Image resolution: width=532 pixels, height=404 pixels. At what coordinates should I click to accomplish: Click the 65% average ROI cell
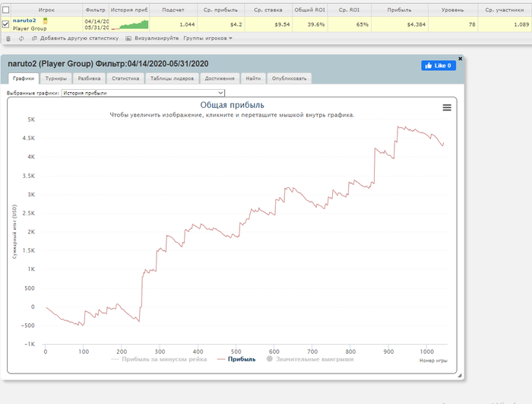(x=350, y=24)
